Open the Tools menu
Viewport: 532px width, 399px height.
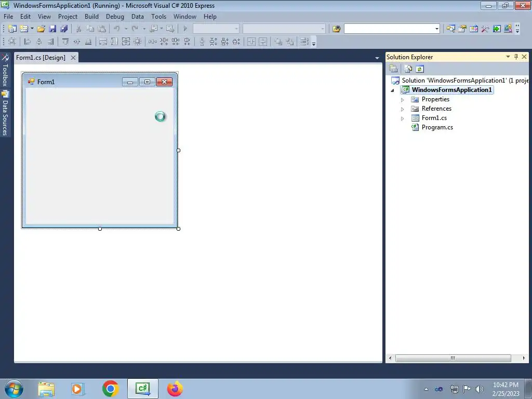click(x=159, y=16)
